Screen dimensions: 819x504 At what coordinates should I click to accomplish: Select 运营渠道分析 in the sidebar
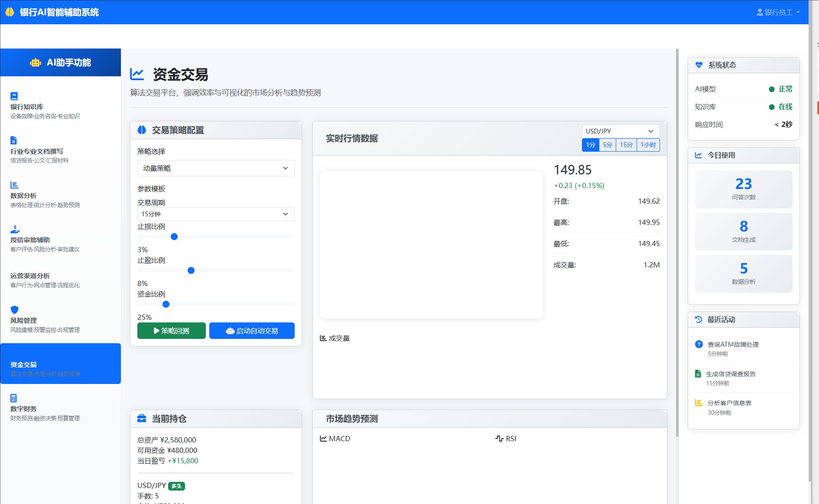point(30,276)
